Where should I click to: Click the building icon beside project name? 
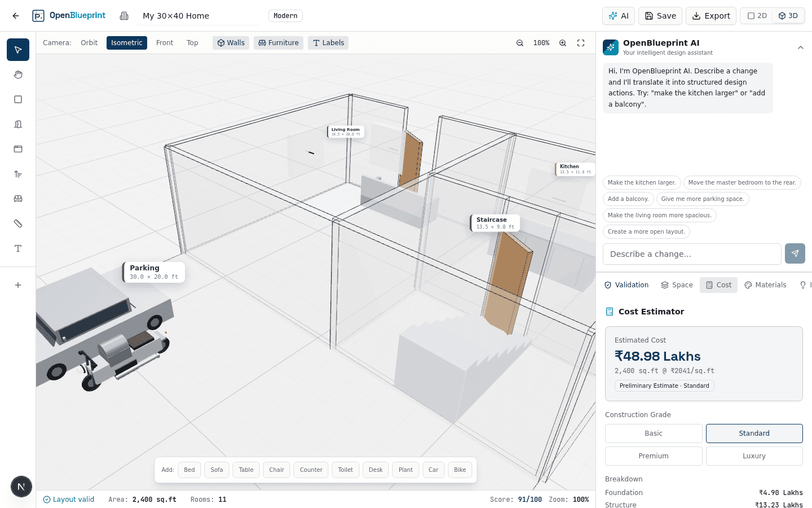pyautogui.click(x=124, y=16)
